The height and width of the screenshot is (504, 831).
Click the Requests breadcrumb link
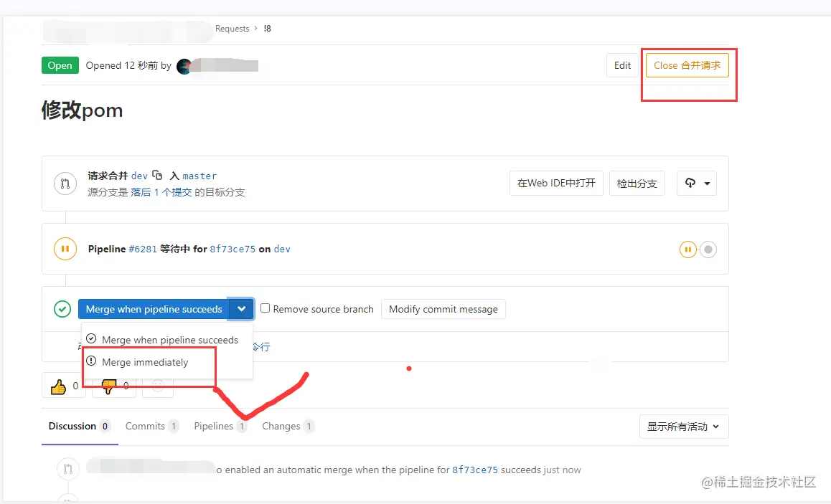tap(232, 29)
